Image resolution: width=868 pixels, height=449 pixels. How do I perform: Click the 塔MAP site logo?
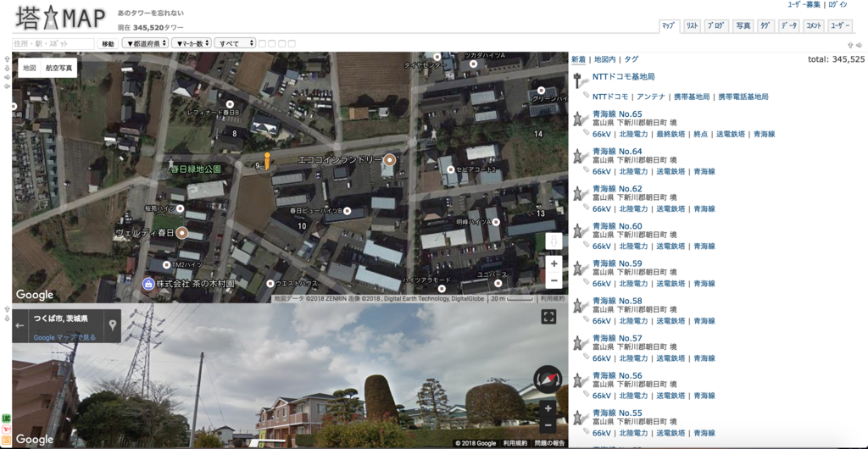59,19
